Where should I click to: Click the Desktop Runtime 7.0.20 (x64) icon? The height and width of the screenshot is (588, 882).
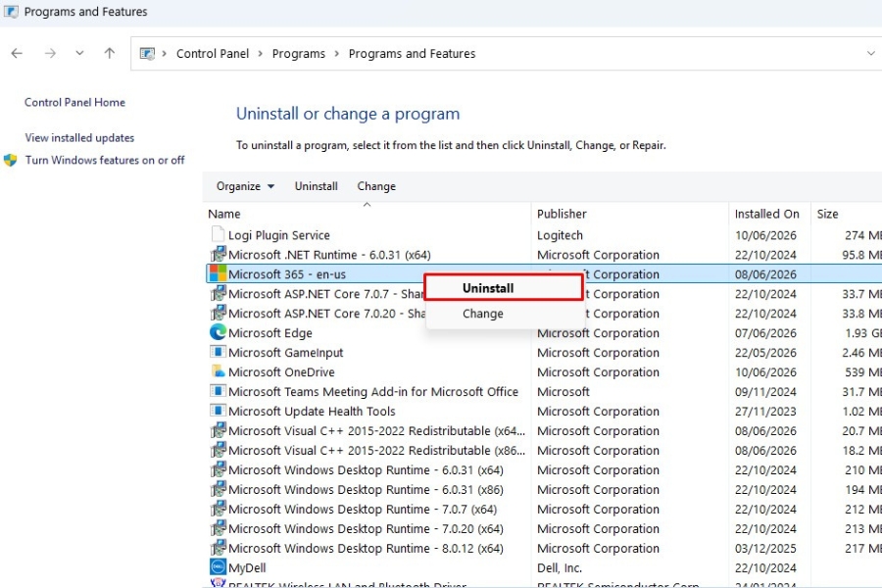tap(218, 528)
